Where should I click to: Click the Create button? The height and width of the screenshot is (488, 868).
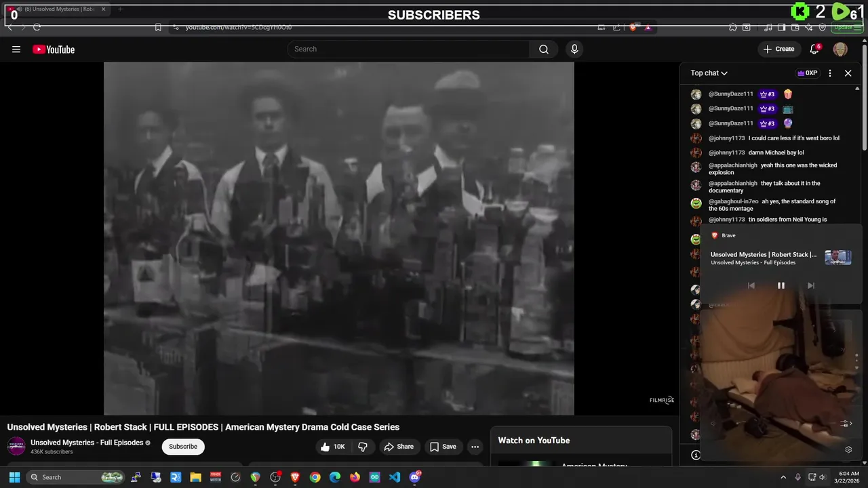(778, 49)
